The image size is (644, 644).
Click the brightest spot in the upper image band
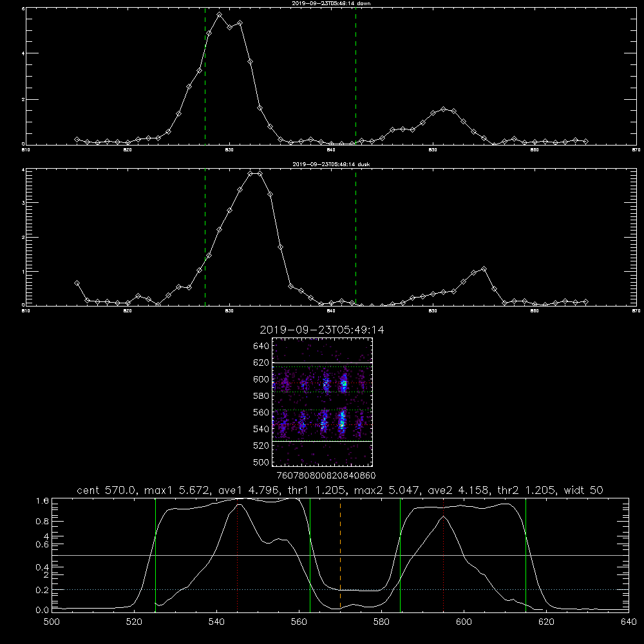[345, 384]
